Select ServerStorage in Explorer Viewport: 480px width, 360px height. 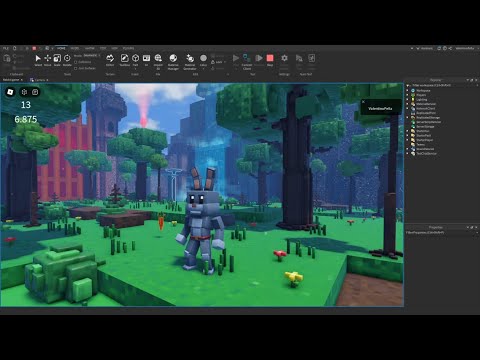coord(425,126)
